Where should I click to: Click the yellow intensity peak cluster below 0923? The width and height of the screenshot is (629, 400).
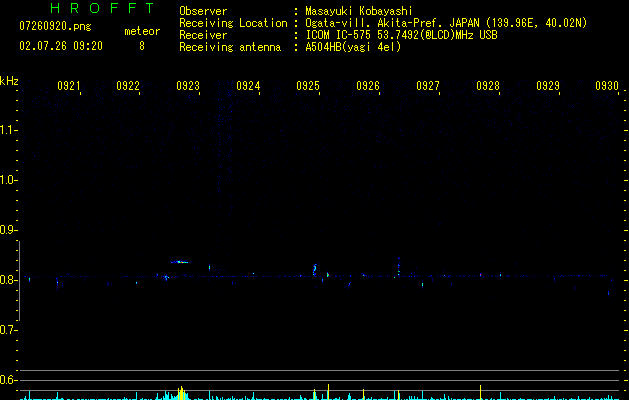tap(182, 393)
